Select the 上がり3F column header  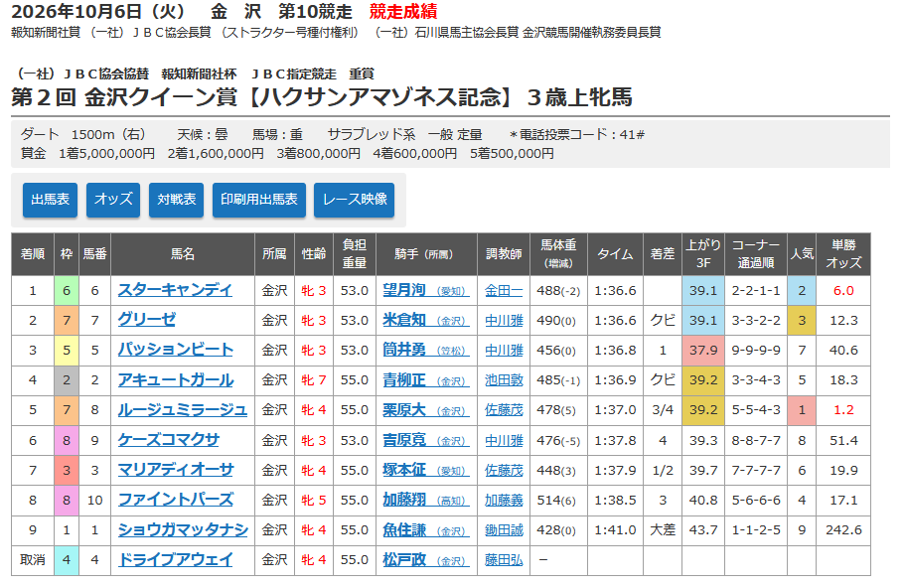coord(702,254)
